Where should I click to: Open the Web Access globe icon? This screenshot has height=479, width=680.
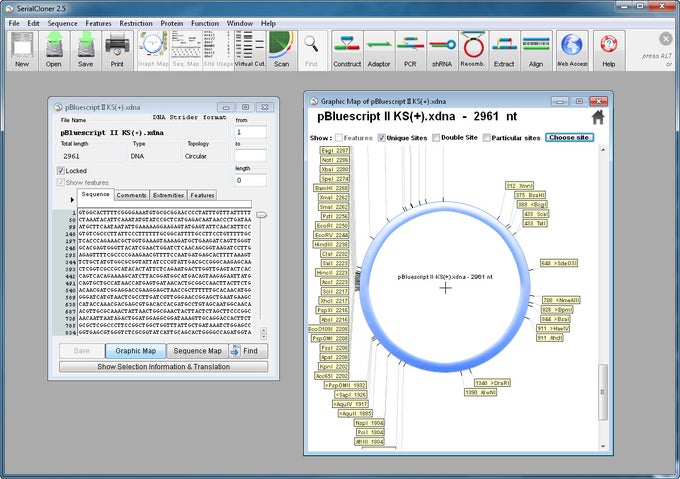click(x=572, y=50)
